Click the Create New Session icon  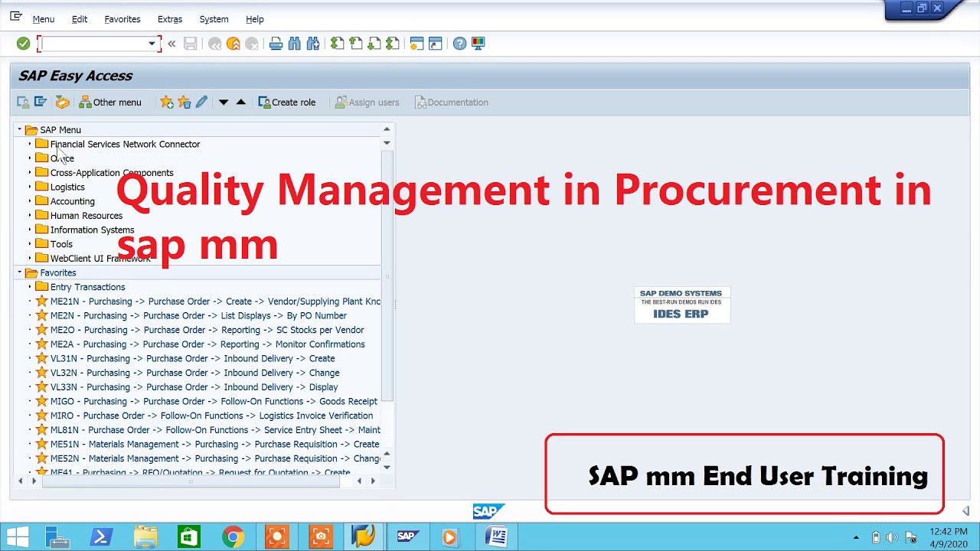tap(416, 44)
